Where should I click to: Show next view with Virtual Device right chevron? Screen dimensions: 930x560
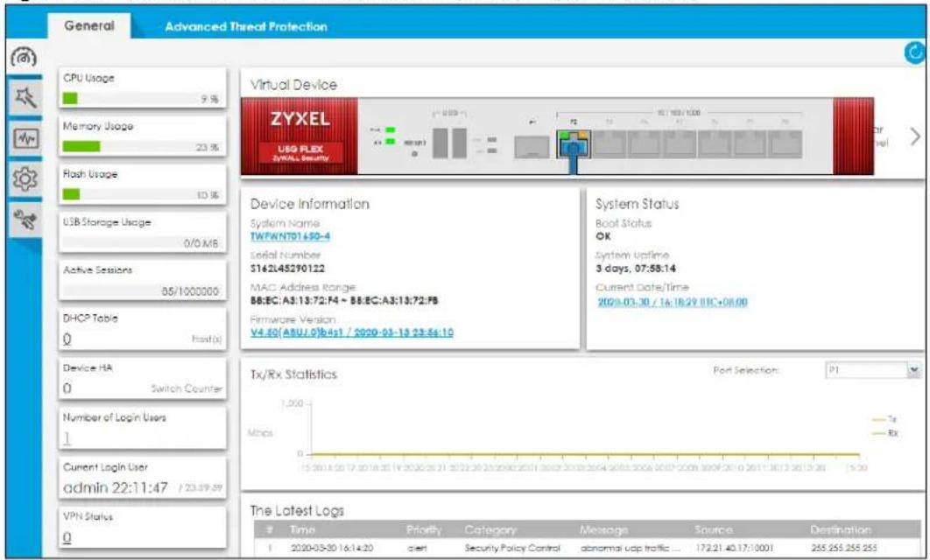tap(915, 136)
